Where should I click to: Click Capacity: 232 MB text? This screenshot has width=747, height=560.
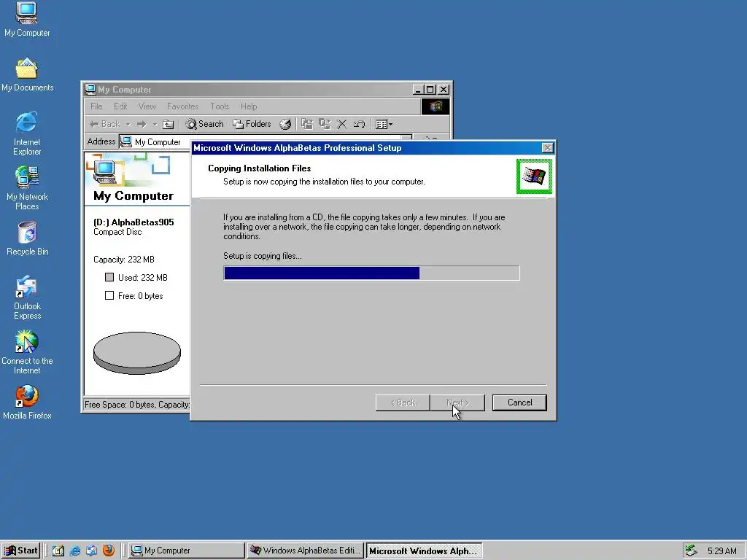click(124, 260)
